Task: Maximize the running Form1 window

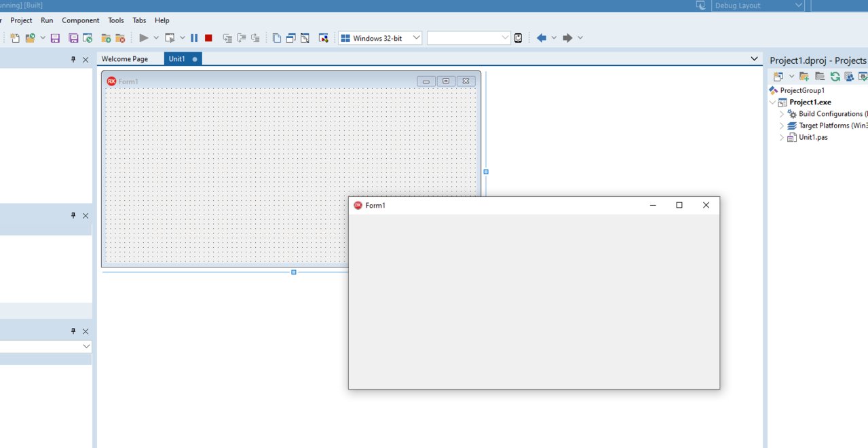Action: point(679,205)
